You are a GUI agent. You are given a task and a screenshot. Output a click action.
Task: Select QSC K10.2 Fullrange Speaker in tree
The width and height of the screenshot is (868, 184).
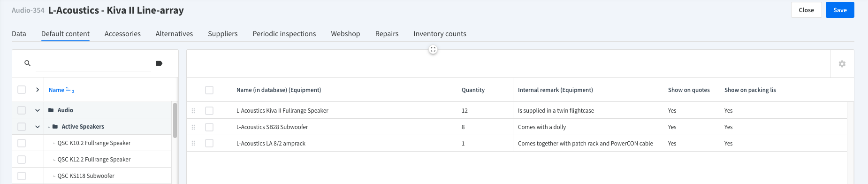click(94, 143)
